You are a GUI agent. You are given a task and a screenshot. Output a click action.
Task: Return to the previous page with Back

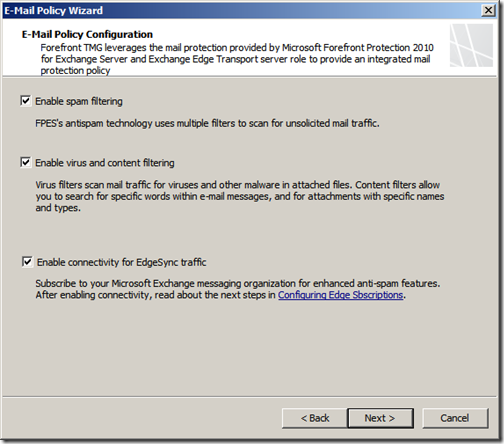pyautogui.click(x=314, y=418)
